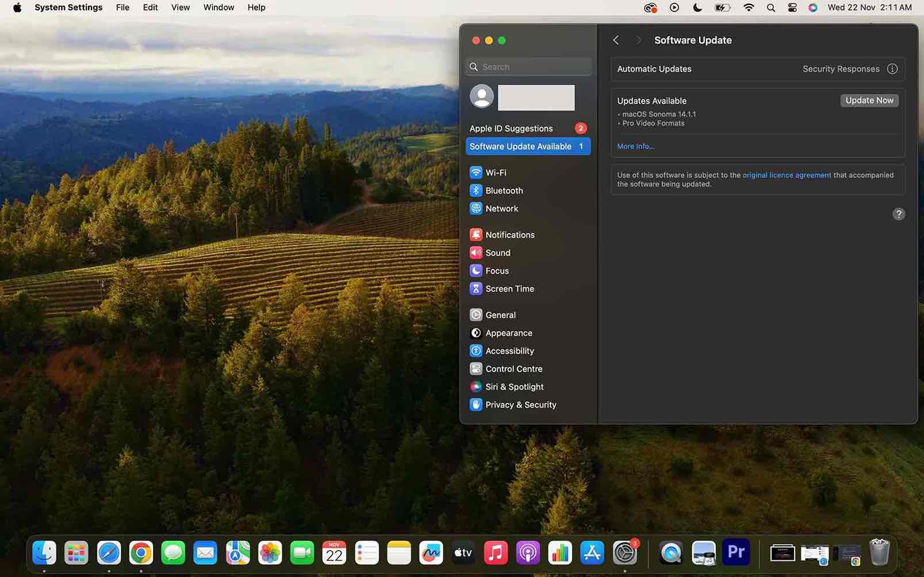Open FaceTime from the dock
The image size is (924, 577).
[302, 553]
